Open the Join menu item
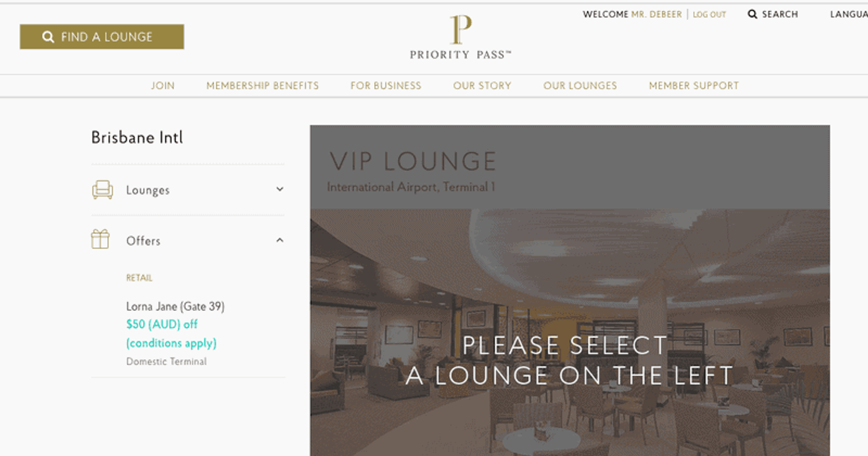868x456 pixels. click(x=163, y=86)
